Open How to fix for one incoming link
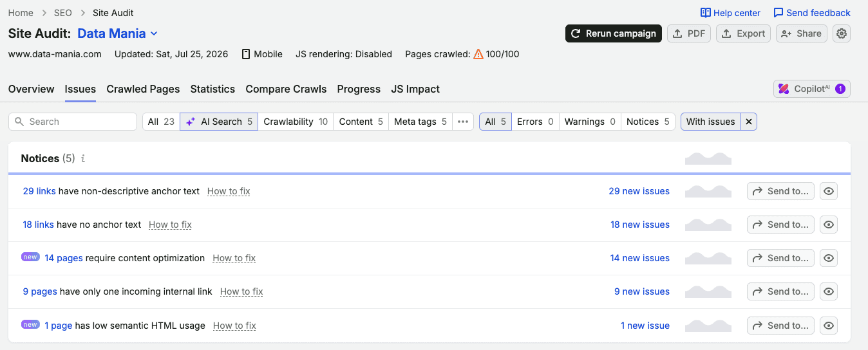The height and width of the screenshot is (350, 868). (x=241, y=291)
